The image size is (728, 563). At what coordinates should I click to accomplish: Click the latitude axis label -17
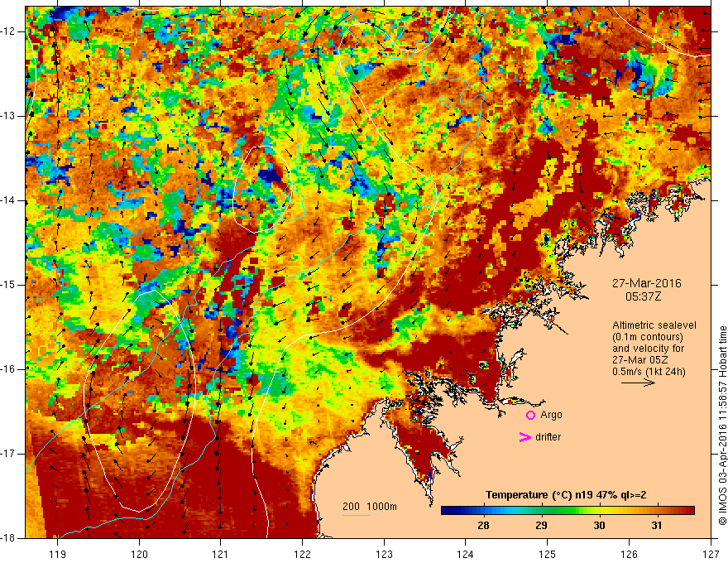click(x=8, y=454)
